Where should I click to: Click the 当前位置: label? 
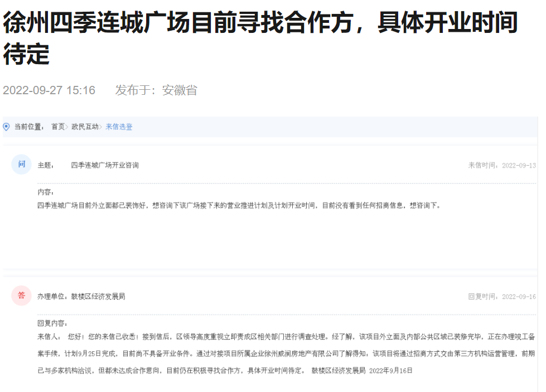29,127
